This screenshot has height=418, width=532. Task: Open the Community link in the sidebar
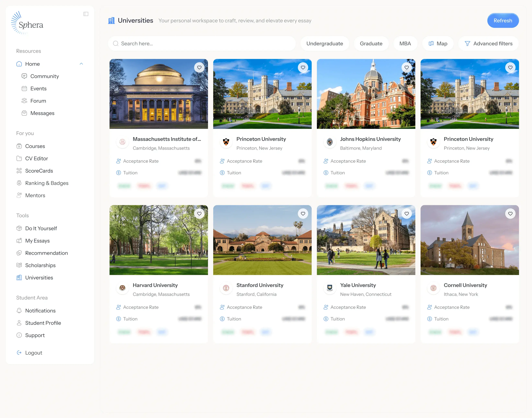click(x=45, y=76)
